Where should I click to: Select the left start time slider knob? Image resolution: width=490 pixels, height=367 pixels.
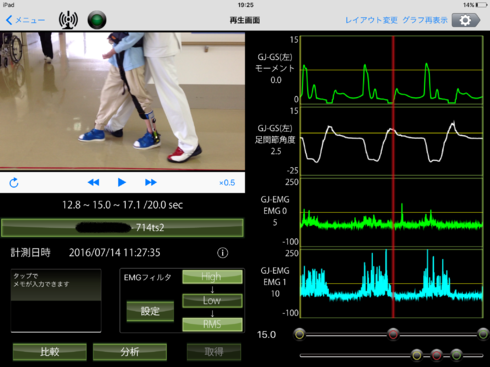coord(300,334)
